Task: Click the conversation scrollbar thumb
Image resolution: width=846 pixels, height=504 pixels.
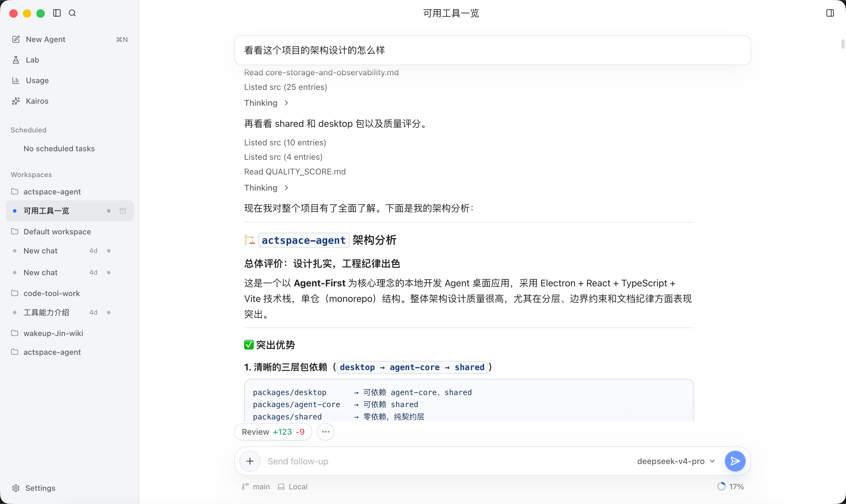Action: [843, 44]
